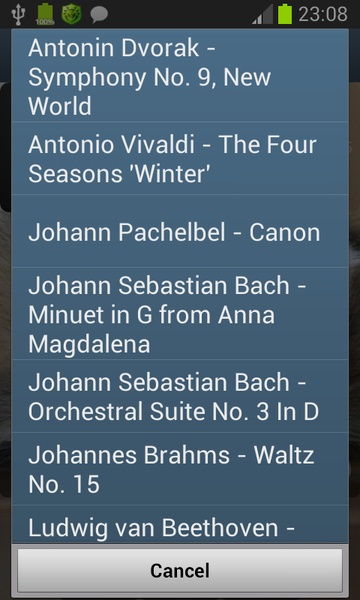Screen dimensions: 360x600
Task: Tap the 23:08 clock in status bar
Action: [x=323, y=15]
